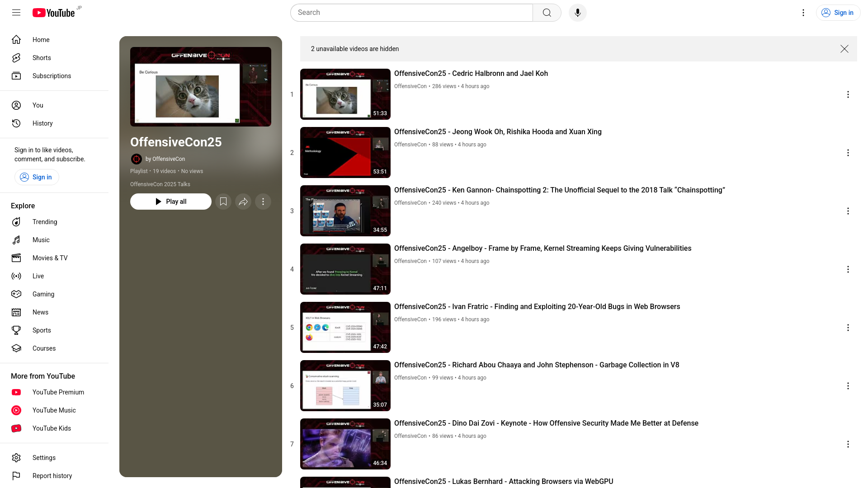868x488 pixels.
Task: Click the 35:07 video thumbnail
Action: 345,385
